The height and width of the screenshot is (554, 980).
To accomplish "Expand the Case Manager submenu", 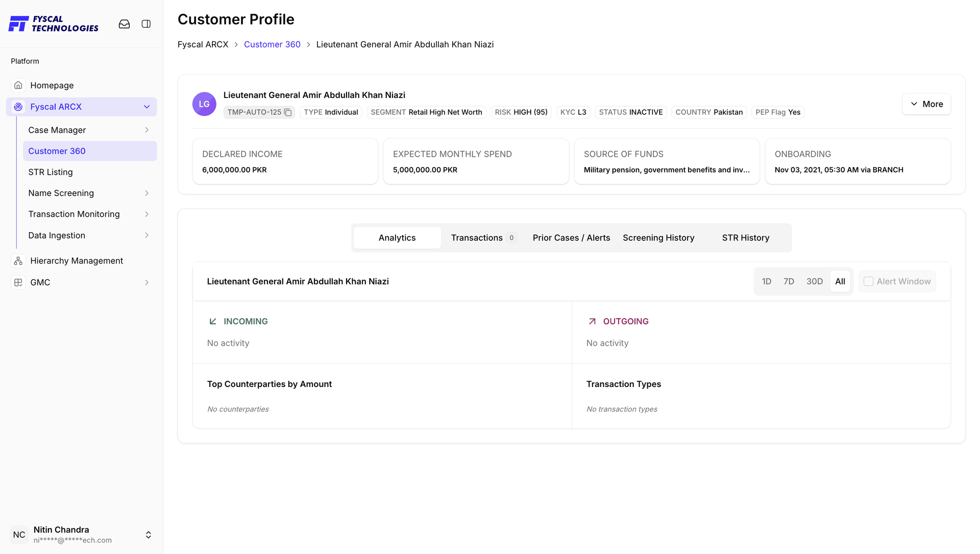I will click(146, 130).
